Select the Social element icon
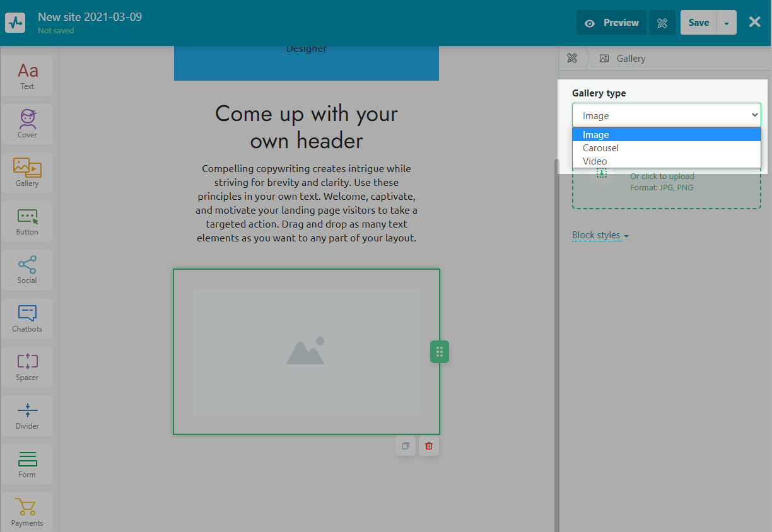The height and width of the screenshot is (532, 772). 27,270
